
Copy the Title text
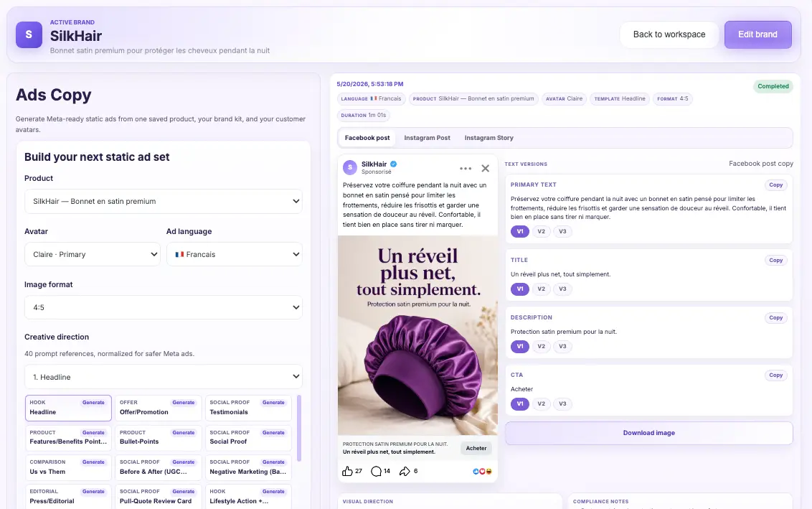pyautogui.click(x=775, y=260)
